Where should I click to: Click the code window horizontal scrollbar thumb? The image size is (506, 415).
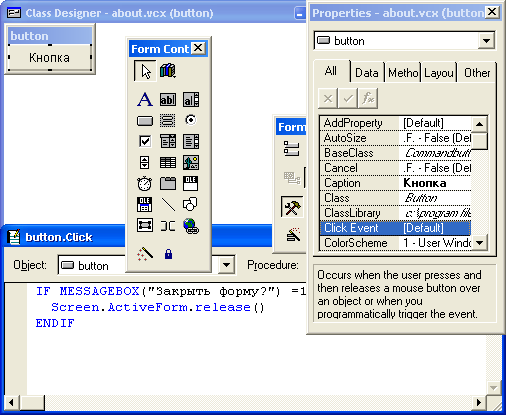[x=32, y=402]
